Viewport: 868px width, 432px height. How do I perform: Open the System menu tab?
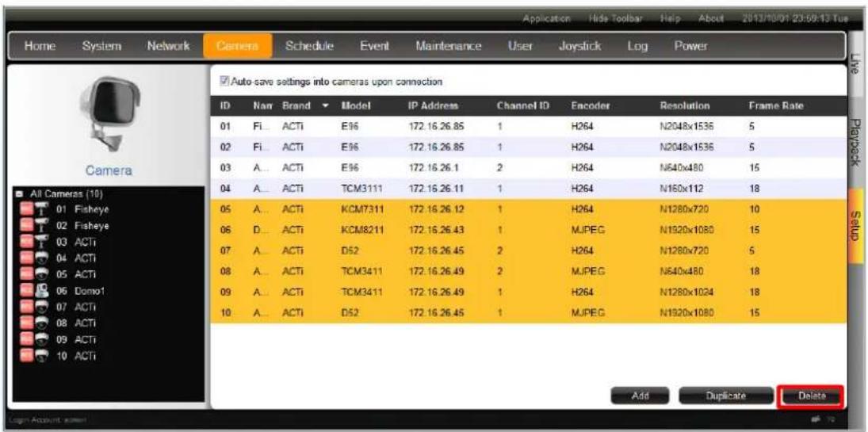(x=101, y=47)
